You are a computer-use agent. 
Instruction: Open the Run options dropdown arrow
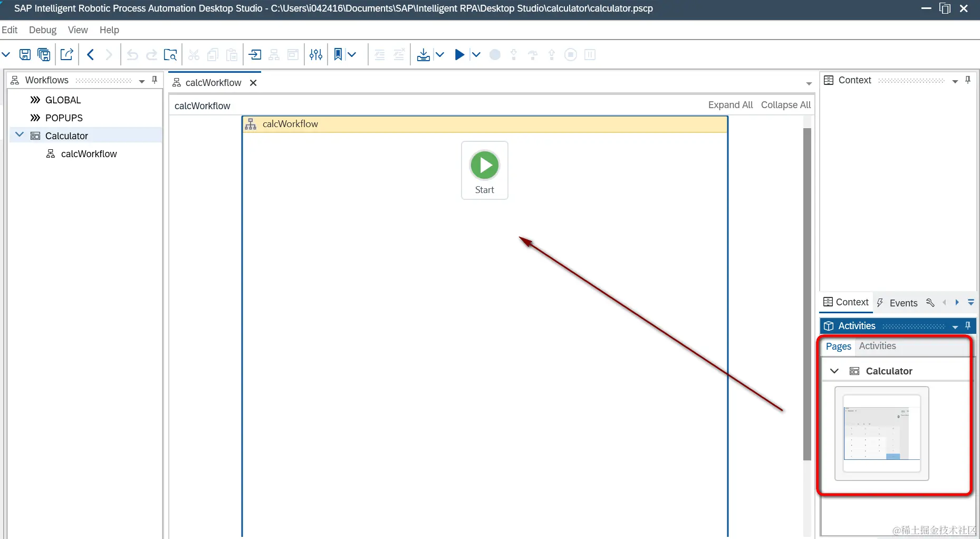tap(476, 54)
